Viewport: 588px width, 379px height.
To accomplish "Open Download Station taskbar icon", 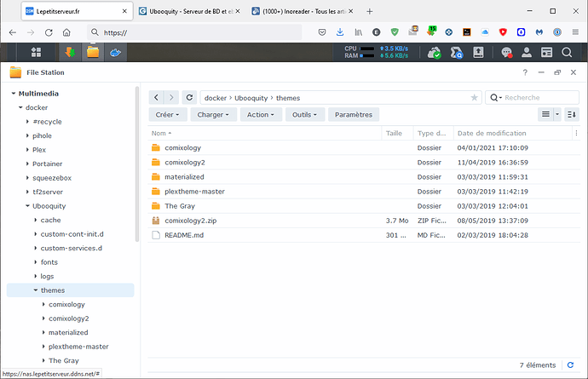I will [x=70, y=52].
